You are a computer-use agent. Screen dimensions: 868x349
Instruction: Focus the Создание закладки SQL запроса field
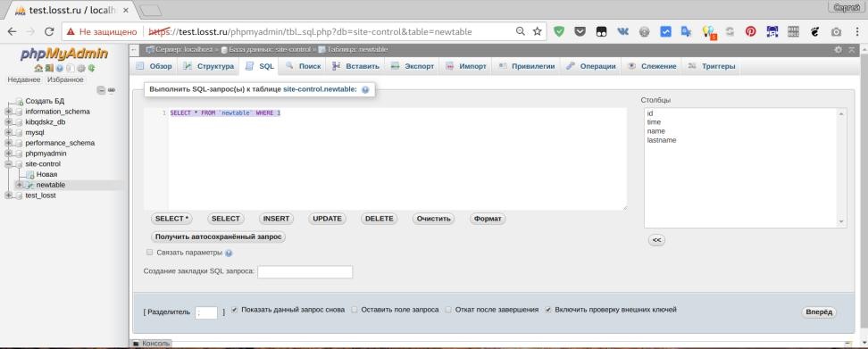click(305, 271)
